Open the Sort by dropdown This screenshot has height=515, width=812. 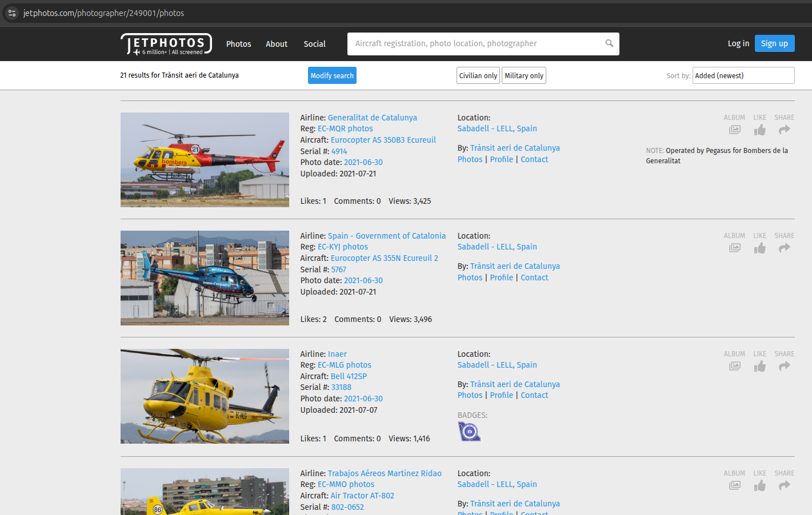[743, 76]
